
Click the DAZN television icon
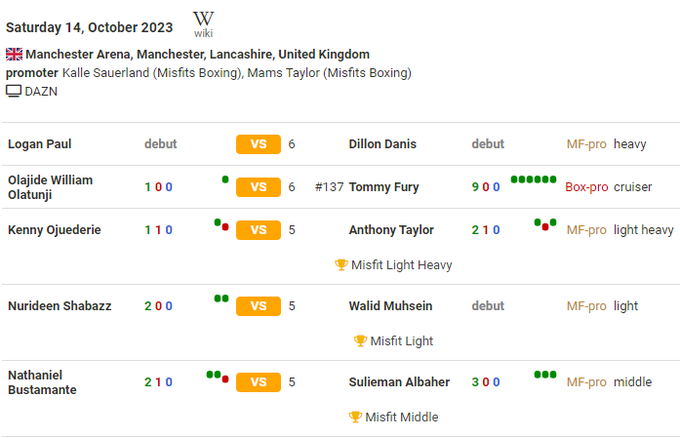(x=14, y=91)
